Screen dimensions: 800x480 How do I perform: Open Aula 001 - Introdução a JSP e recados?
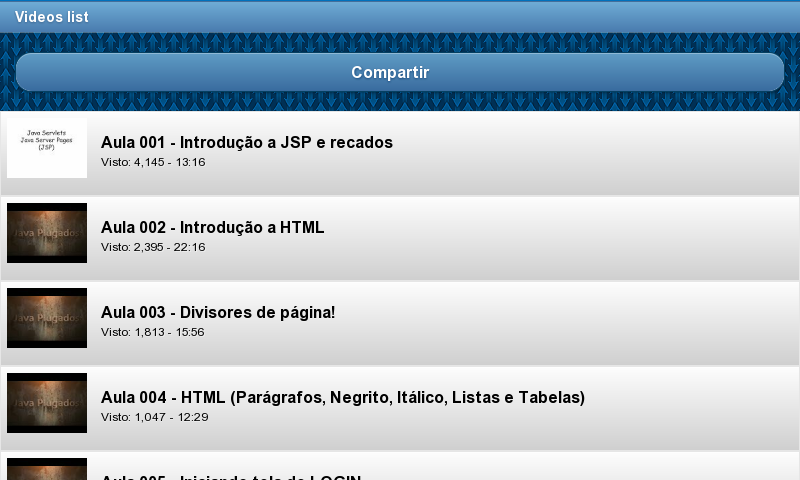(x=247, y=142)
